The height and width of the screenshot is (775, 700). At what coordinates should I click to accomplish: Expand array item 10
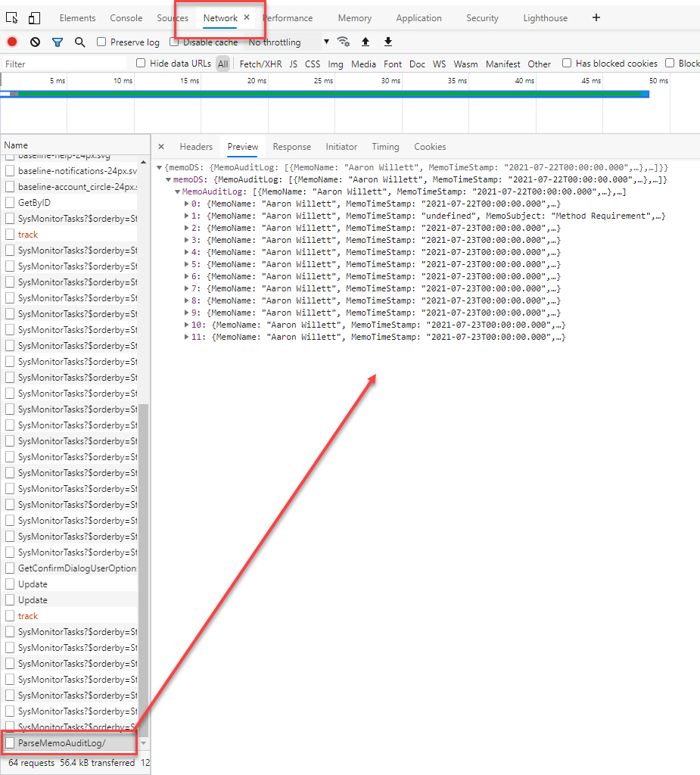tap(186, 325)
